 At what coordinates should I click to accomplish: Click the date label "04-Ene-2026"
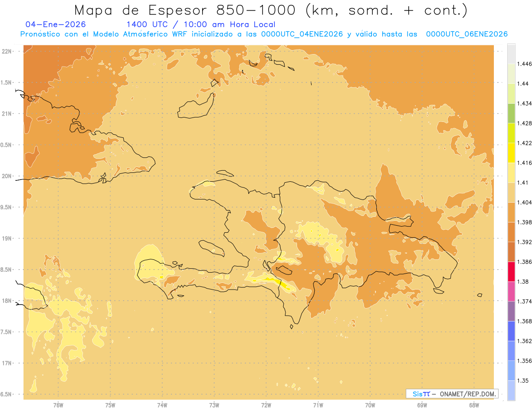click(x=56, y=24)
